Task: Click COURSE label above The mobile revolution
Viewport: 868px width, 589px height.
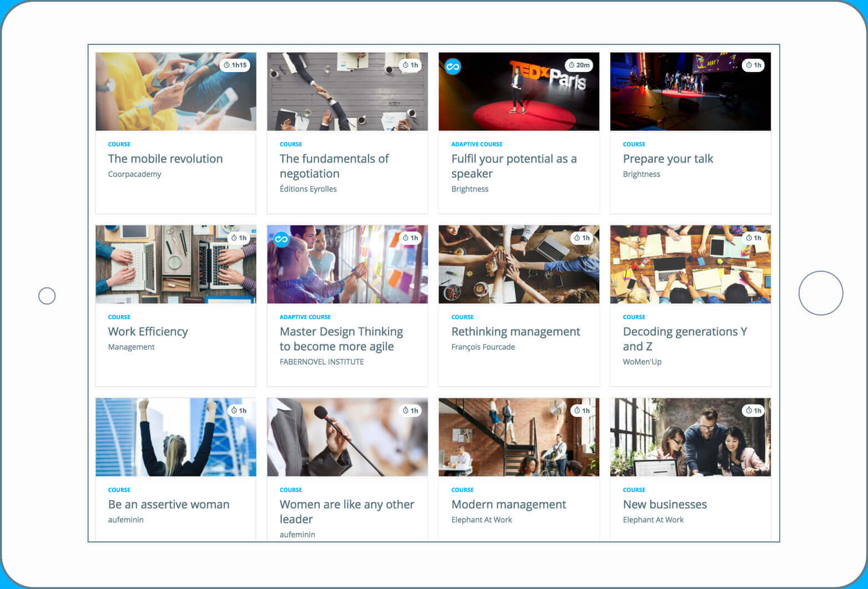Action: pos(119,144)
